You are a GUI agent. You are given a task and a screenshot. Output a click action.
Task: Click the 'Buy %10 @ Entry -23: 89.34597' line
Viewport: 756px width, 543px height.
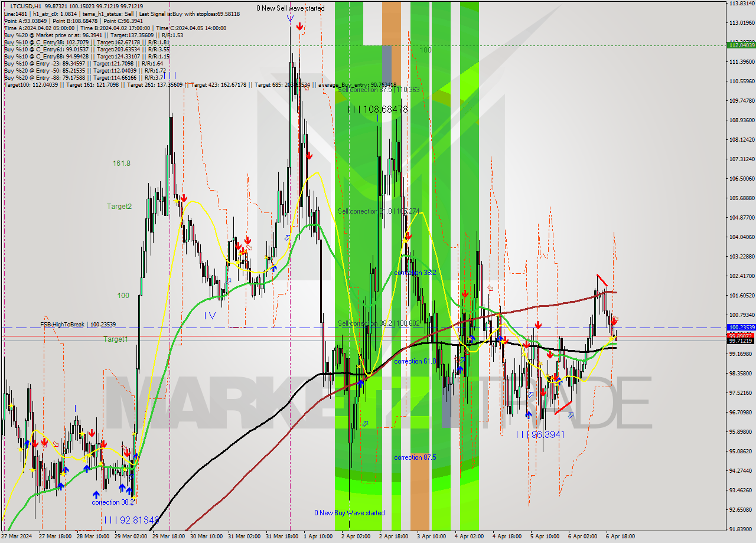click(x=83, y=63)
